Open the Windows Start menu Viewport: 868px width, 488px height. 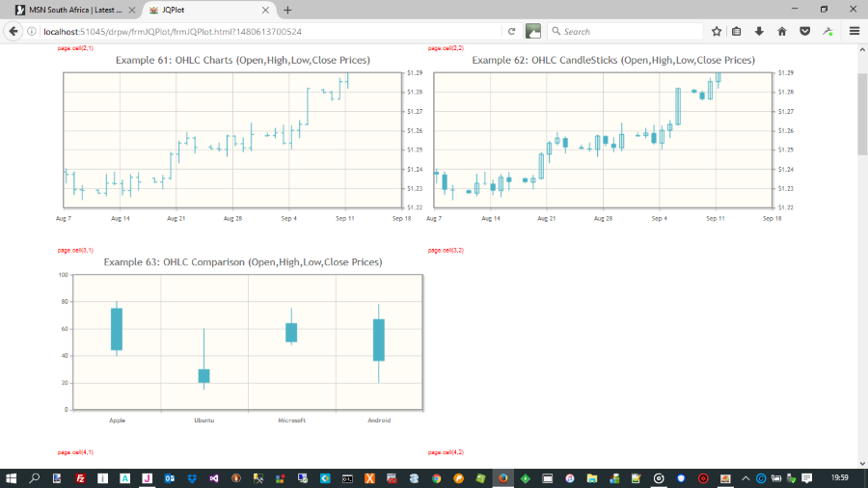11,478
